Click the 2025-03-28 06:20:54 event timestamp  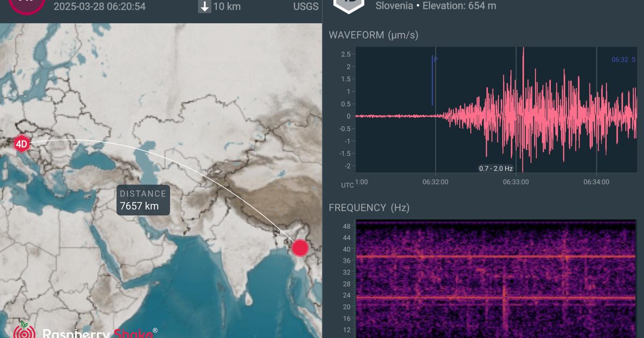99,7
